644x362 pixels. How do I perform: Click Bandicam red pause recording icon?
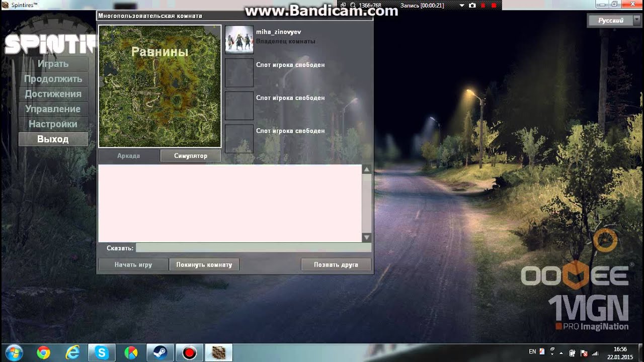pos(484,6)
